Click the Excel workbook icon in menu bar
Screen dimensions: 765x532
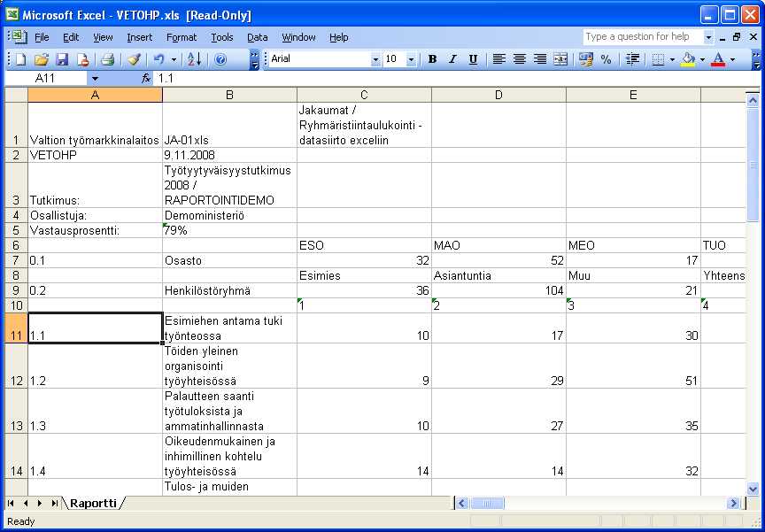18,37
